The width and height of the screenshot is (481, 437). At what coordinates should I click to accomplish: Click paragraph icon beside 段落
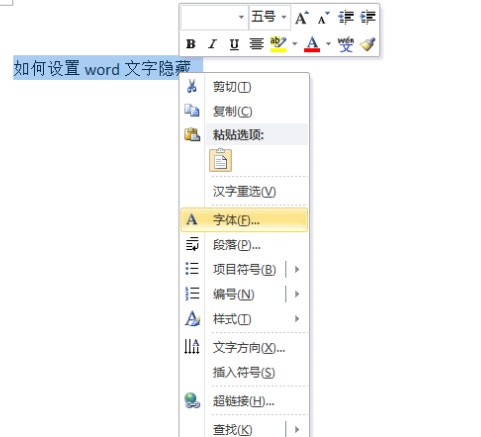192,244
